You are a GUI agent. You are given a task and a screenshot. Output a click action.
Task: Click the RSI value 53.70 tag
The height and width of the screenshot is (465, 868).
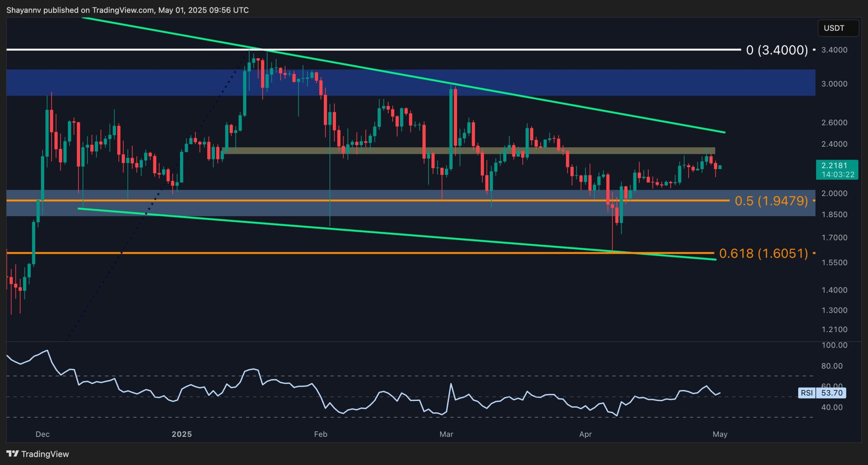pyautogui.click(x=831, y=393)
